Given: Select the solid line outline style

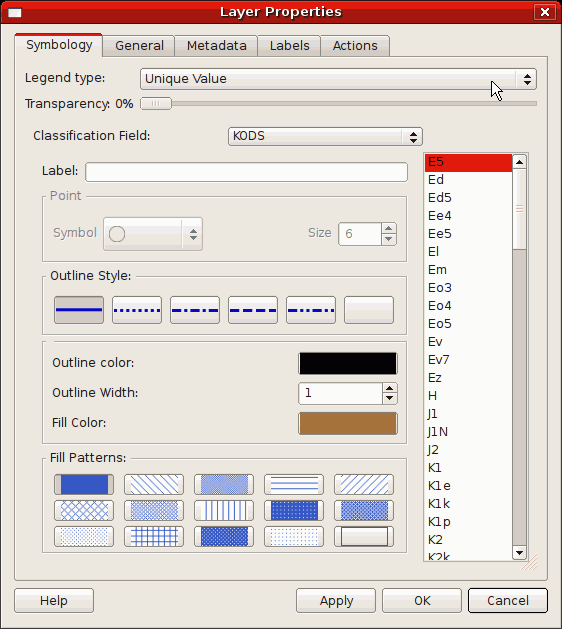Looking at the screenshot, I should (x=79, y=310).
